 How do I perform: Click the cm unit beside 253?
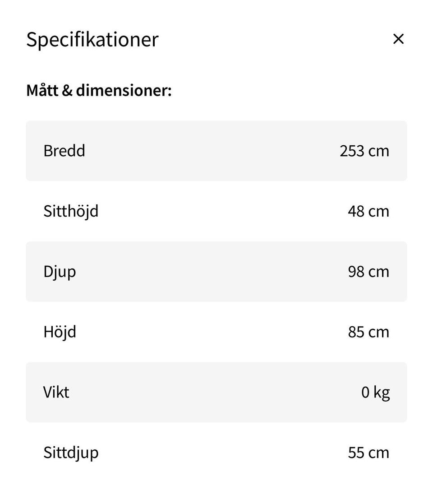[379, 151]
